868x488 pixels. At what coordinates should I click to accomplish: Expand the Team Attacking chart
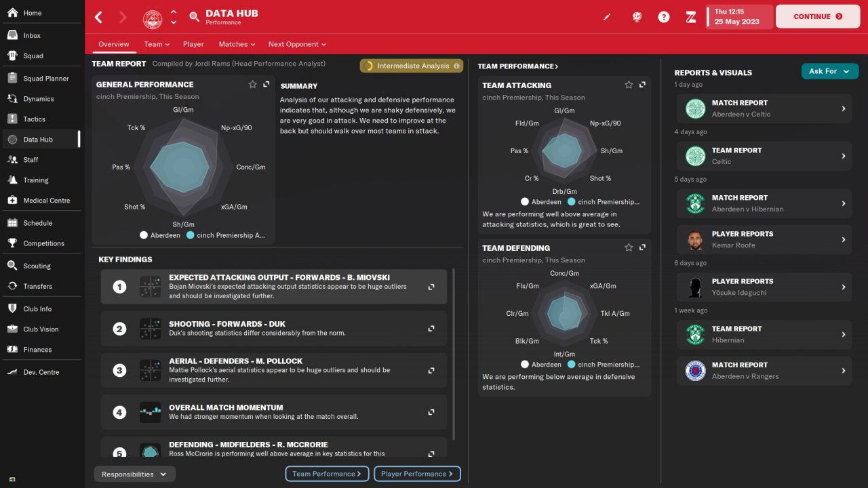coord(642,85)
